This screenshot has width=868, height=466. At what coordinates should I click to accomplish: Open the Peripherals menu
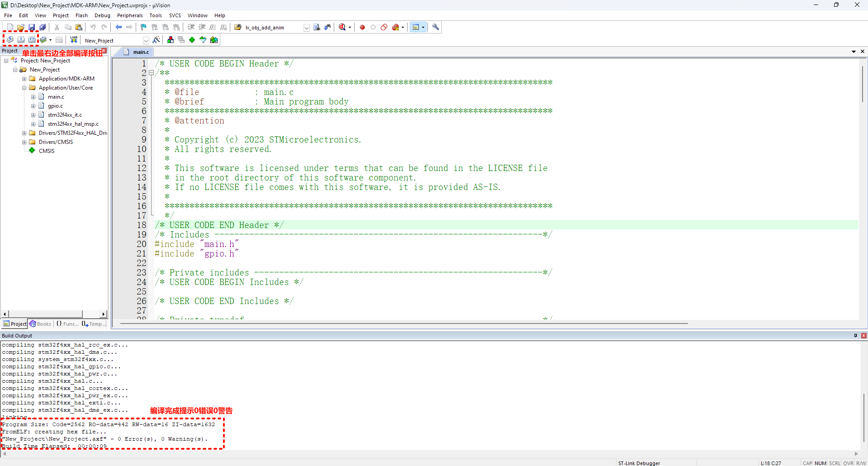coord(130,15)
